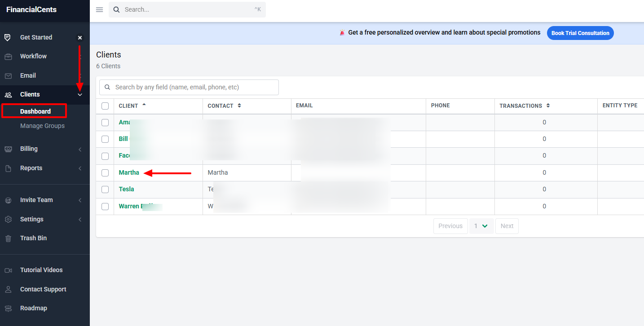Open the Martha client link
The width and height of the screenshot is (644, 326).
pos(129,172)
